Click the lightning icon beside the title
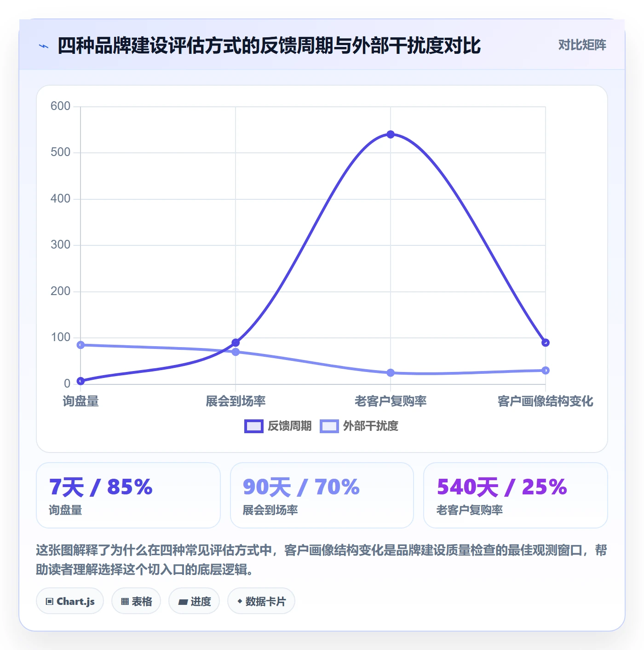The height and width of the screenshot is (650, 644). 44,46
